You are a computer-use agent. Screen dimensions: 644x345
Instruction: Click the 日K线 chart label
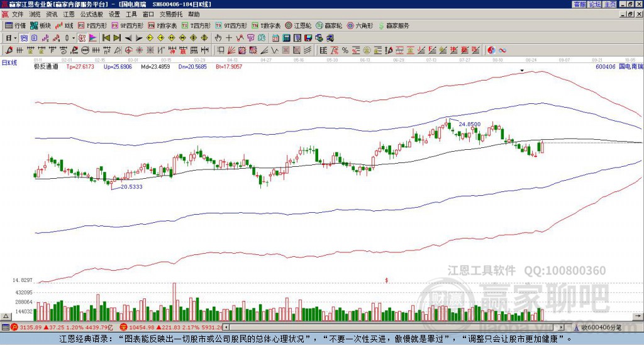(x=9, y=62)
